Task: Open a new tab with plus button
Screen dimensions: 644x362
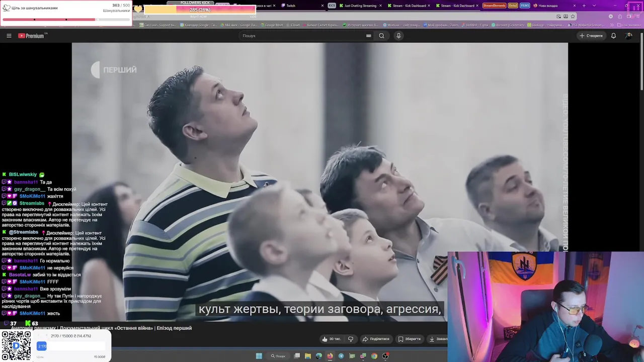Action: coord(584,6)
